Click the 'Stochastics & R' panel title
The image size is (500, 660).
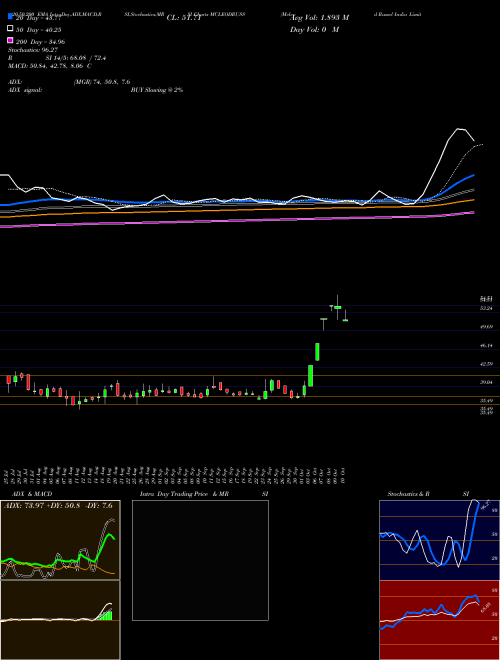[409, 494]
